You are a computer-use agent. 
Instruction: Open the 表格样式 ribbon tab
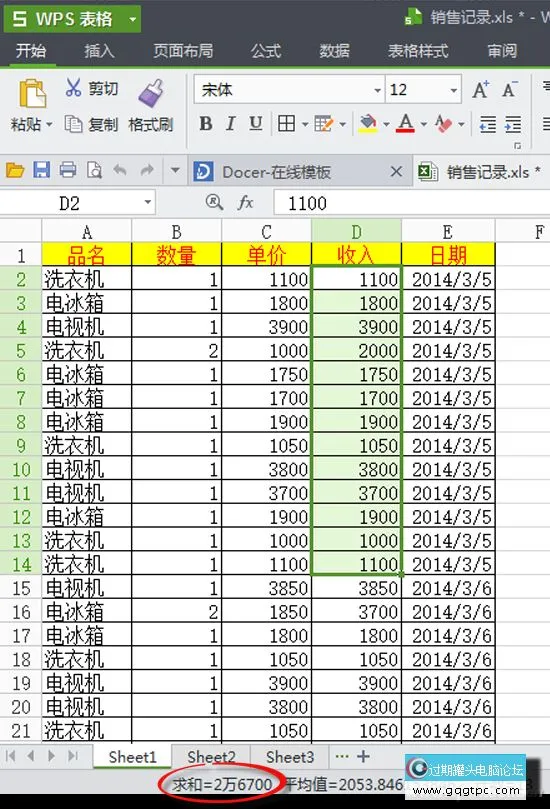click(x=418, y=51)
